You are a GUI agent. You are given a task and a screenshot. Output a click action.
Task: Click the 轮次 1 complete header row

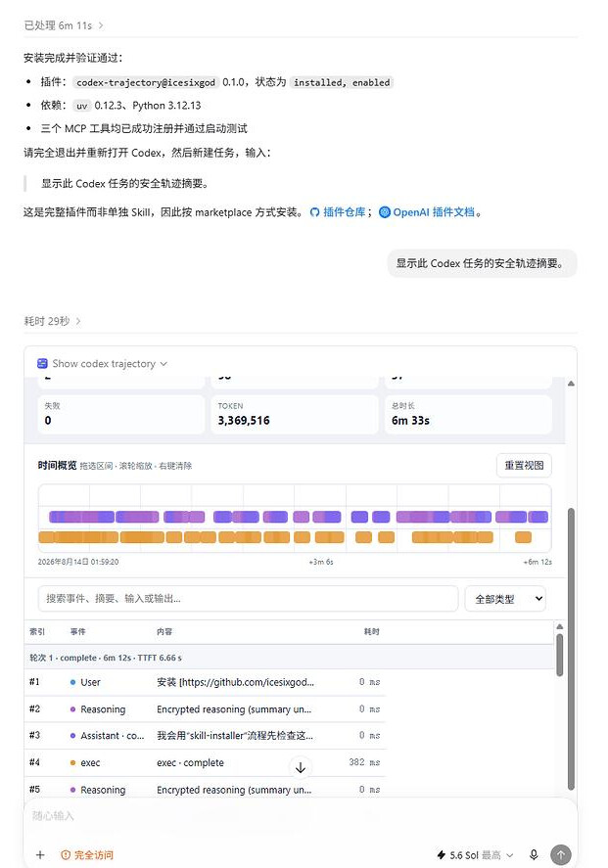[290, 658]
